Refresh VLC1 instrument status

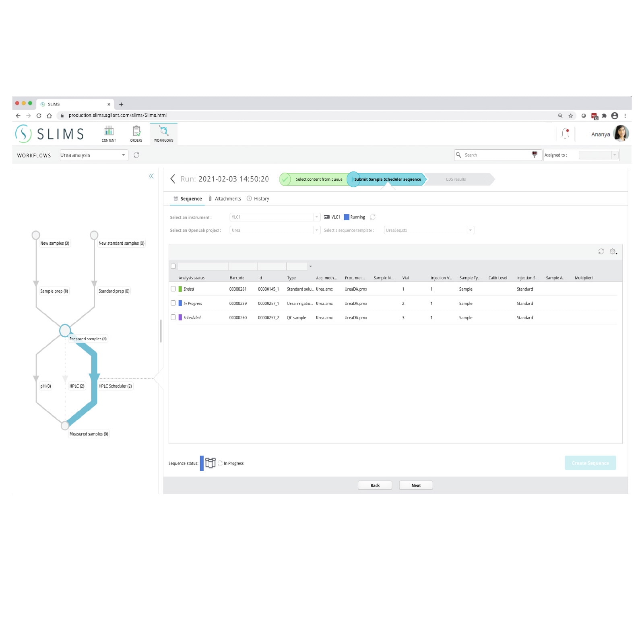point(373,217)
